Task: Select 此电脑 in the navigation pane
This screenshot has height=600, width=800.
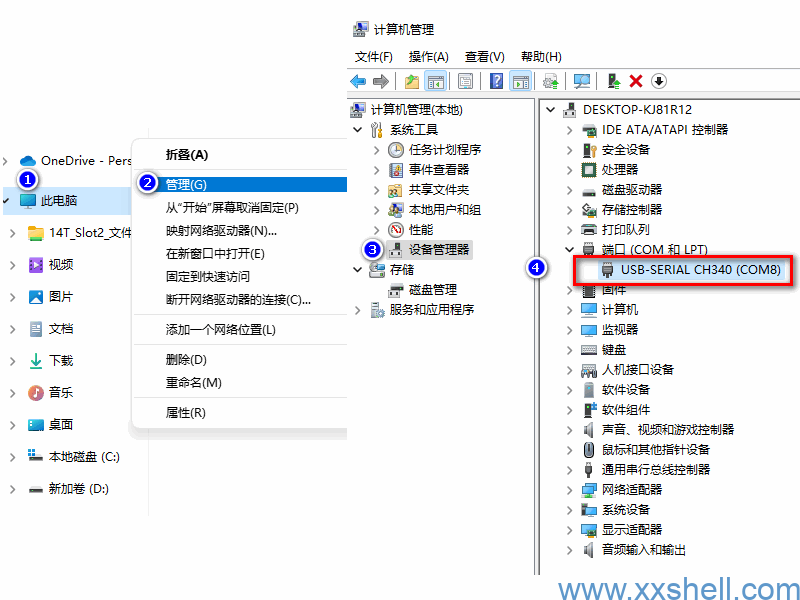Action: pos(59,200)
